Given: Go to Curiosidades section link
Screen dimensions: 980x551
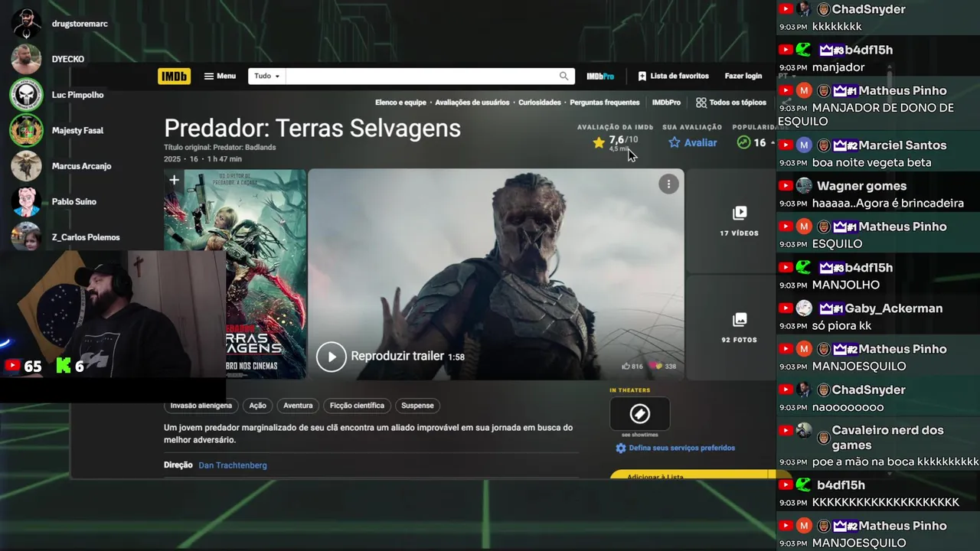Looking at the screenshot, I should (x=540, y=103).
